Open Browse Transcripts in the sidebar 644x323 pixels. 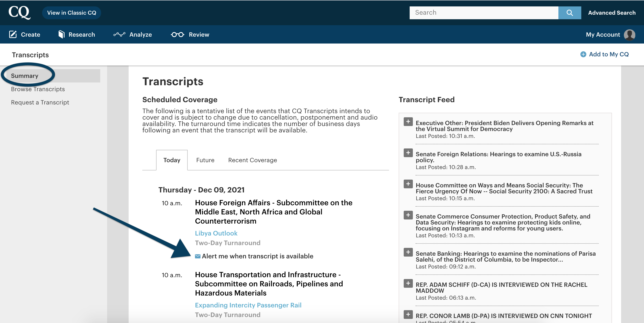[x=38, y=89]
